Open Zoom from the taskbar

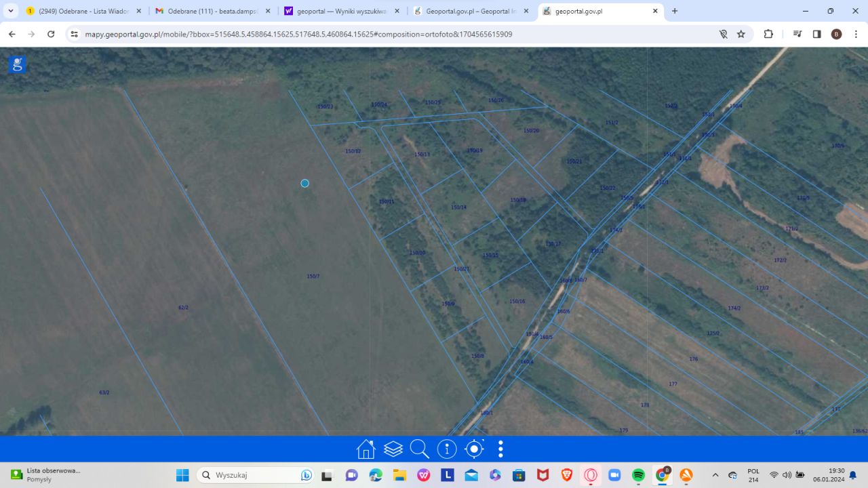(614, 475)
